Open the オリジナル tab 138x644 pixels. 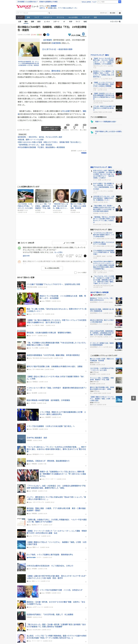point(60,17)
